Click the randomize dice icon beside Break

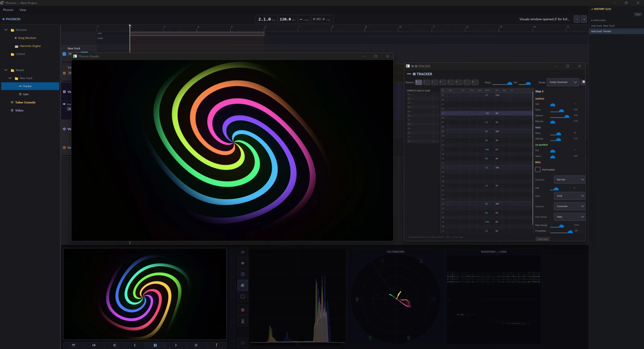[583, 82]
